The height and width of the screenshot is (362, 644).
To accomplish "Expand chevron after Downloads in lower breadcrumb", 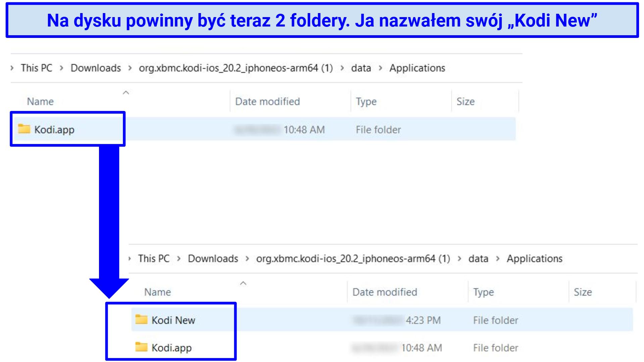I will pyautogui.click(x=247, y=259).
